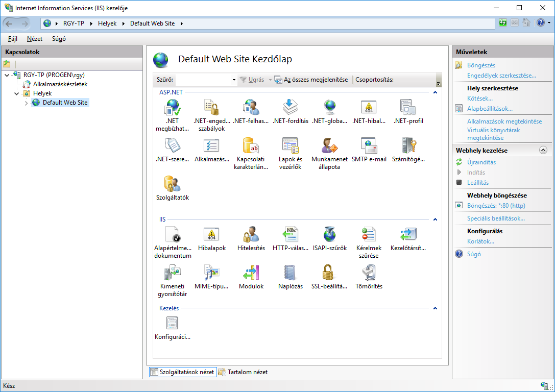The height and width of the screenshot is (392, 555).
Task: Expand the Default Web Site tree node
Action: coord(27,103)
